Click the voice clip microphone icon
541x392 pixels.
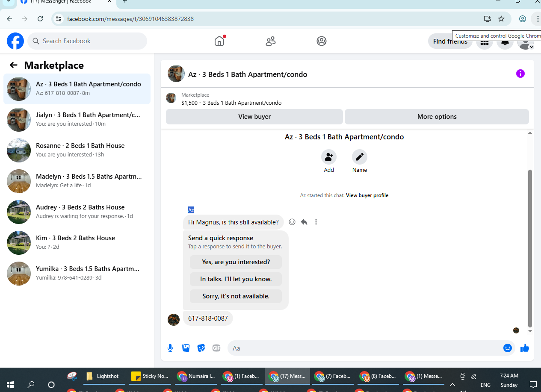click(170, 348)
